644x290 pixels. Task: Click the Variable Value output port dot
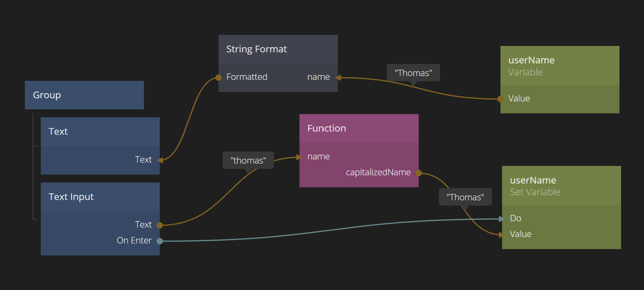(501, 99)
